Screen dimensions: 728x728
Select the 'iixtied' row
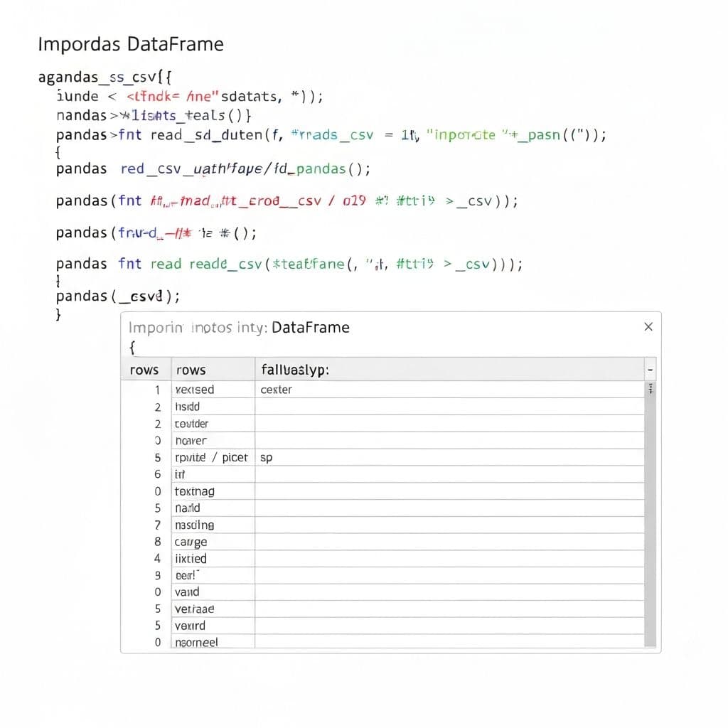[191, 559]
